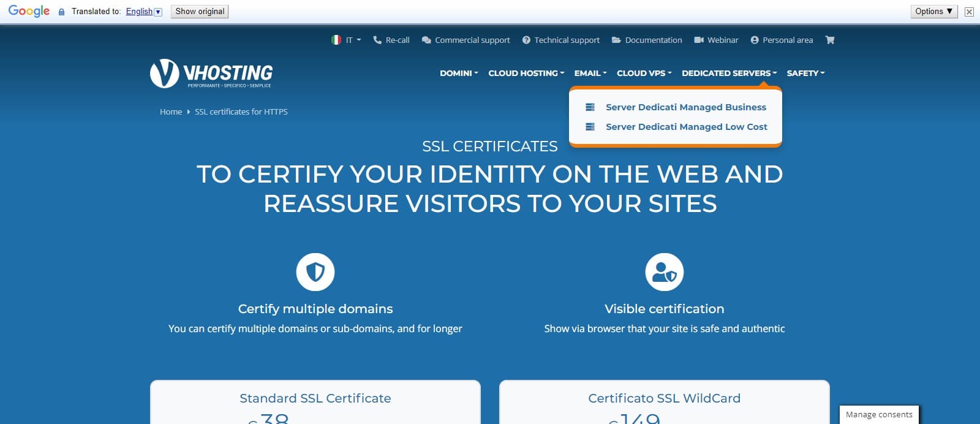Open the Documentation link
Screen dimensions: 980x424
tap(654, 40)
